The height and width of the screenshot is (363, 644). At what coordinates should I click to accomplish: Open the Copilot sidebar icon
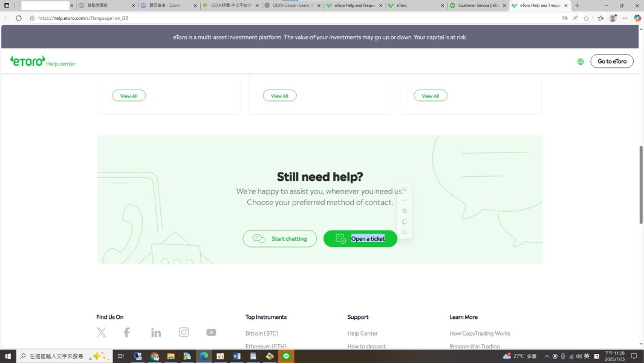pos(637,18)
